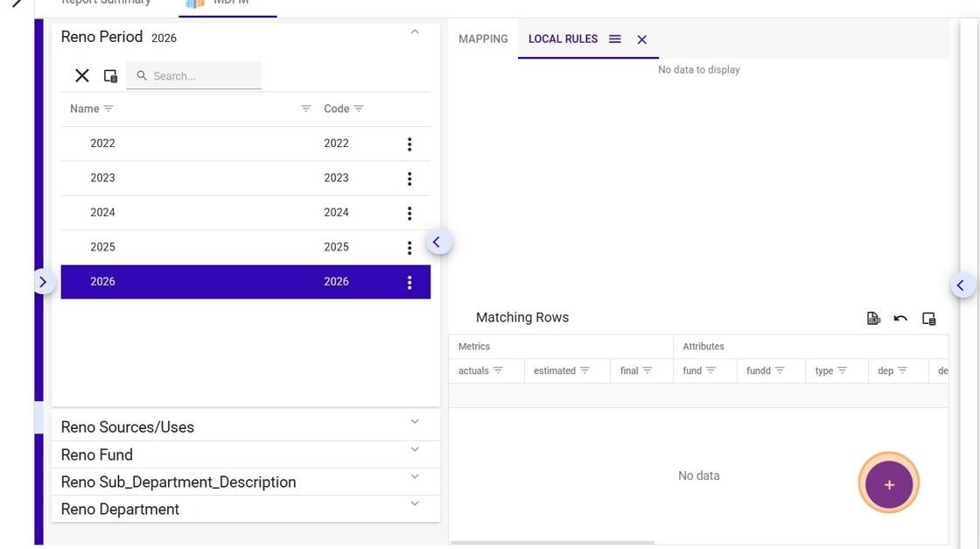980x549 pixels.
Task: Open filter for the Code column
Action: tap(359, 109)
